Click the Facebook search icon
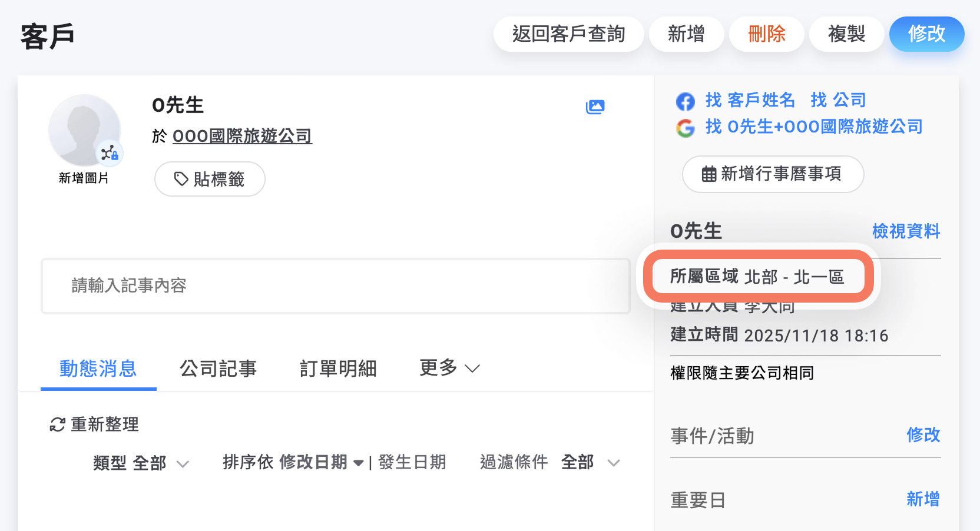The width and height of the screenshot is (980, 531). pyautogui.click(x=685, y=101)
